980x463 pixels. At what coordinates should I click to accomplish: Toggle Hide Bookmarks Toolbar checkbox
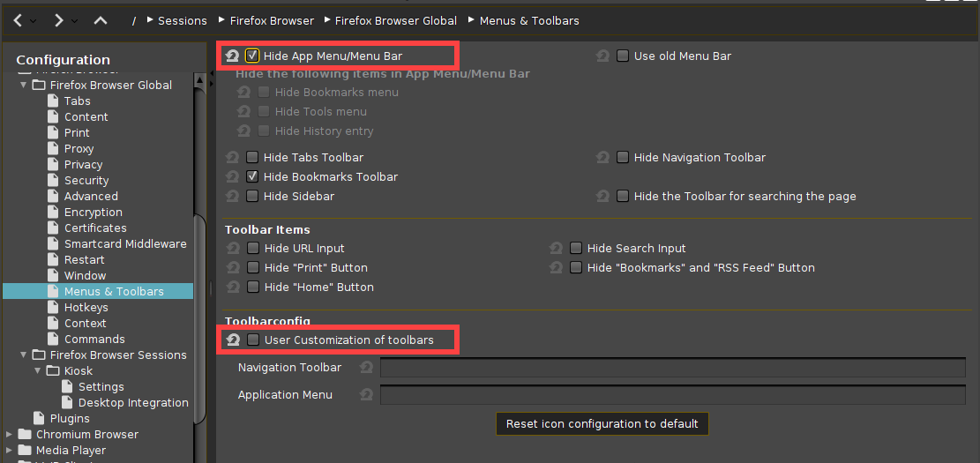(x=253, y=177)
